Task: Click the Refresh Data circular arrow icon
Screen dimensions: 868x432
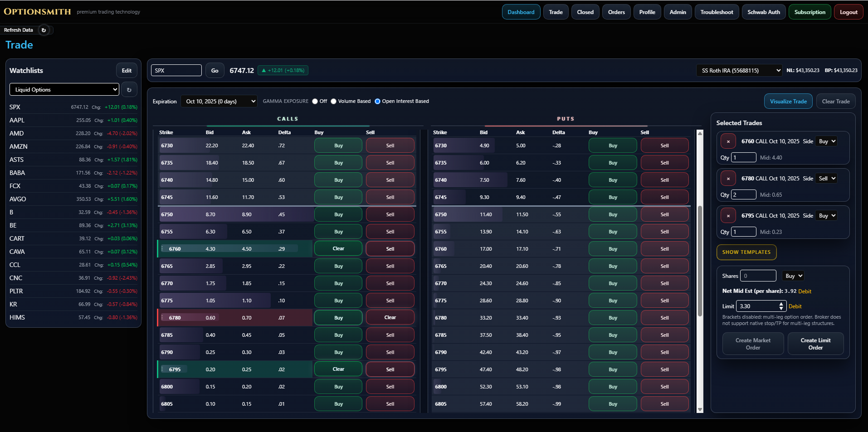Action: click(x=44, y=30)
